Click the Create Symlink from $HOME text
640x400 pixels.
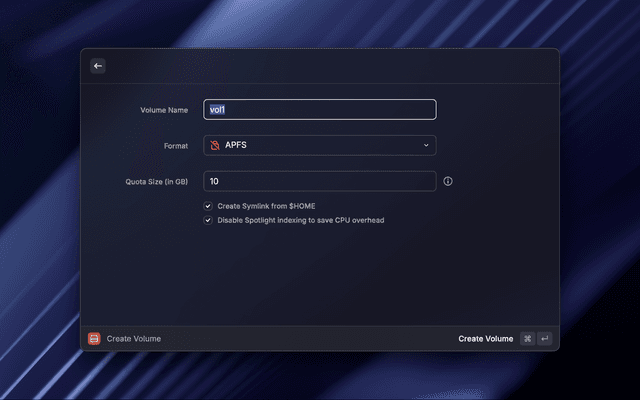pyautogui.click(x=266, y=206)
